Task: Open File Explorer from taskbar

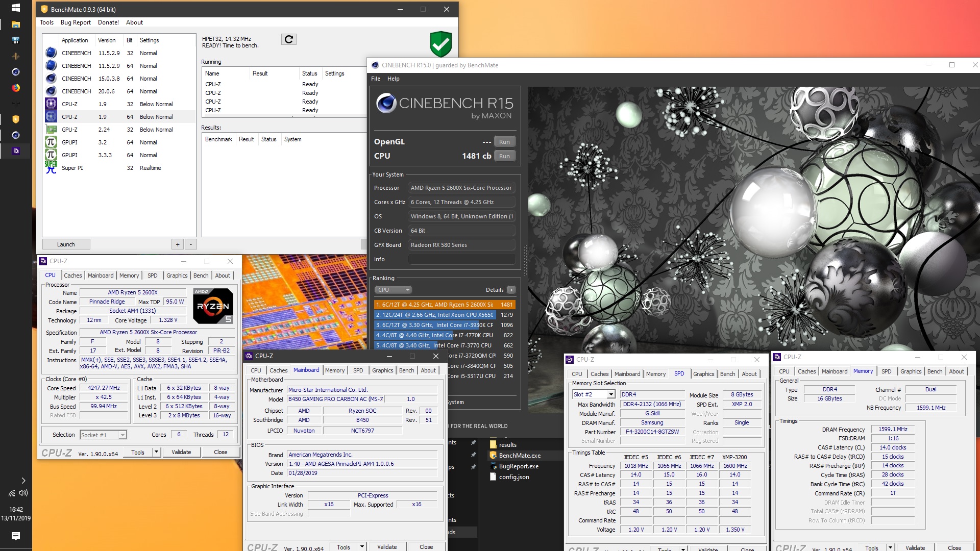Action: pyautogui.click(x=16, y=24)
